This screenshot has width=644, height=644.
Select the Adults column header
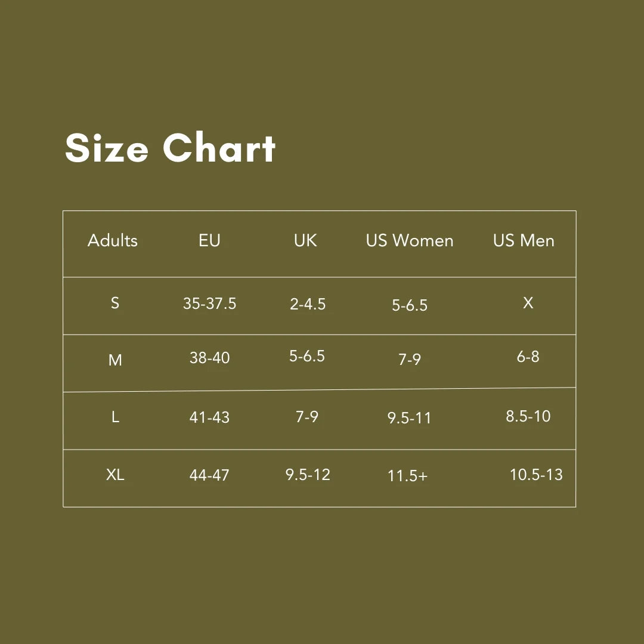click(113, 240)
